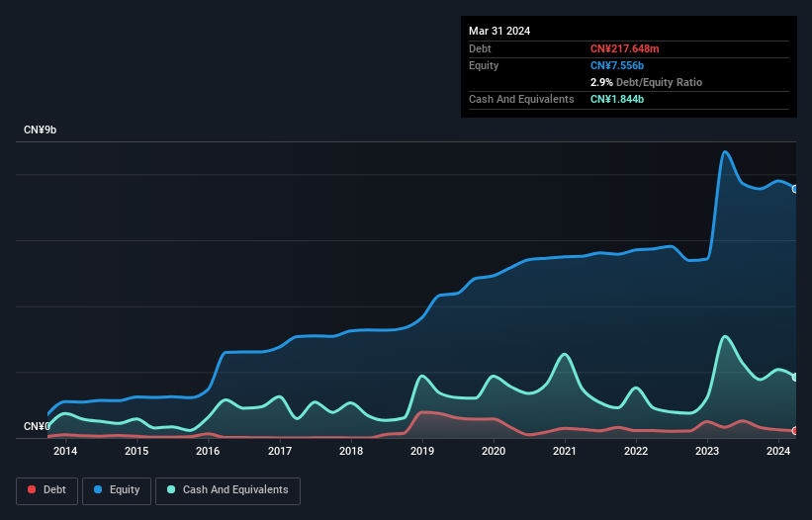Click the Mar 31 2024 tooltip date
This screenshot has width=812, height=520.
tap(499, 31)
